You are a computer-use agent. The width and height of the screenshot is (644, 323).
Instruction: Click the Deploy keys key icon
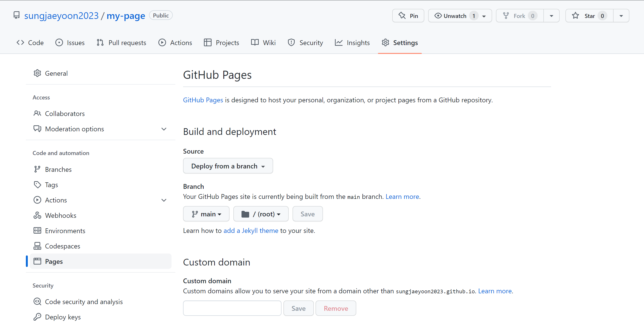click(37, 317)
